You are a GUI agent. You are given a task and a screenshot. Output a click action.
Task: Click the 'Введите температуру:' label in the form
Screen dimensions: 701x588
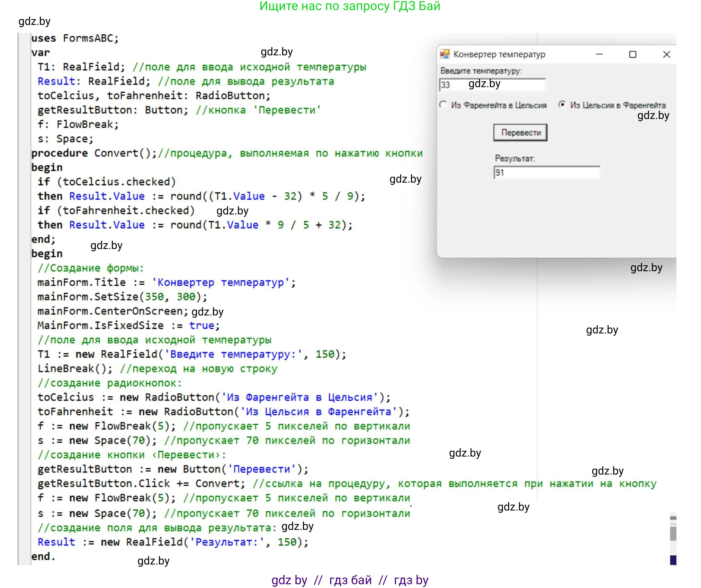[481, 71]
